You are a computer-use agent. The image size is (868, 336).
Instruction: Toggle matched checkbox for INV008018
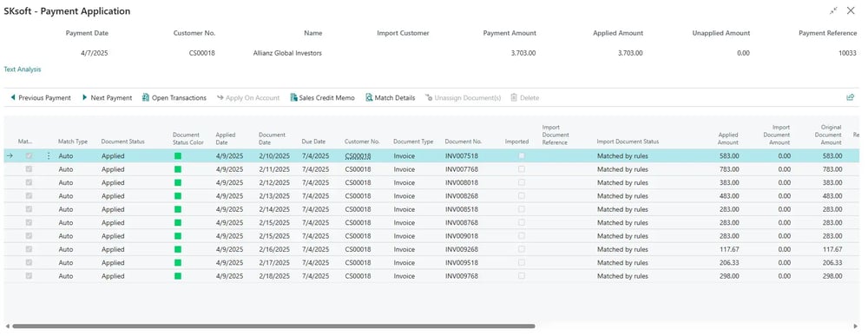coord(29,182)
